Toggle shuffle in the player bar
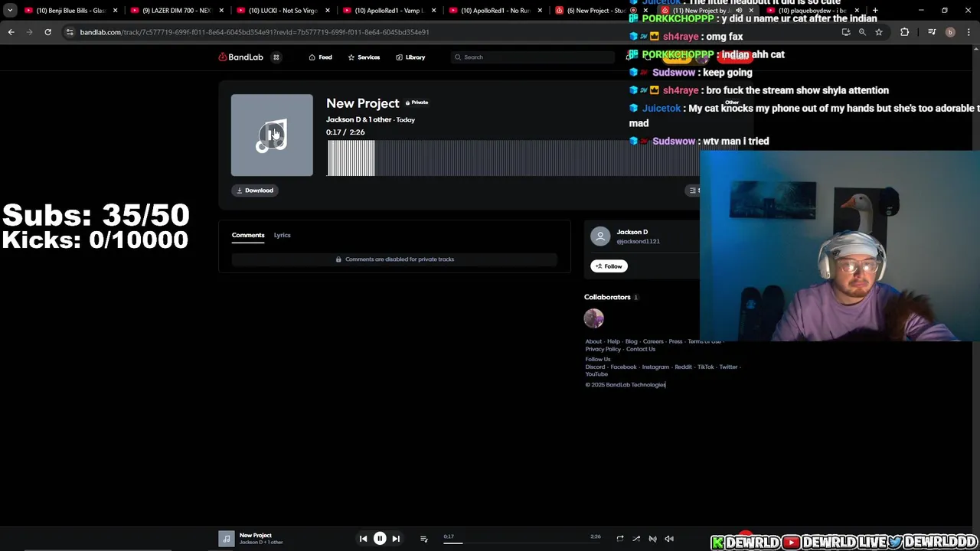Screen dimensions: 980x551 pos(636,539)
